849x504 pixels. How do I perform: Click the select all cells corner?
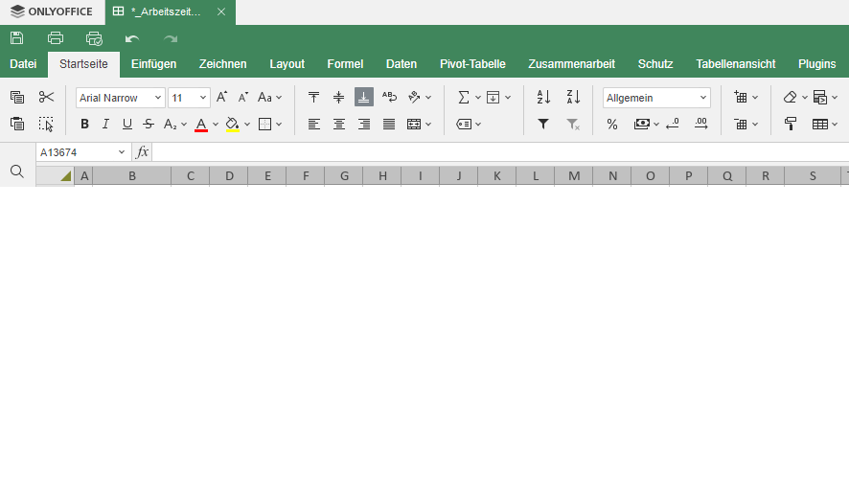pos(56,176)
